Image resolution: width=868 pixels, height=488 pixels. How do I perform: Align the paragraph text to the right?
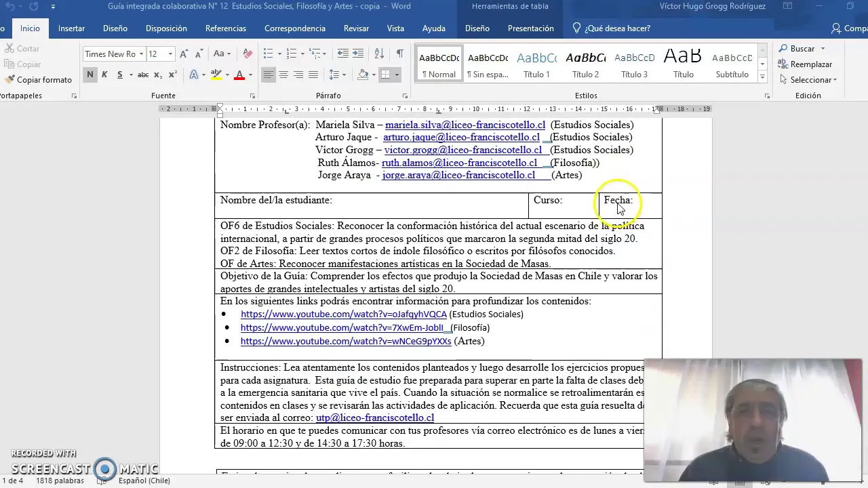(298, 75)
